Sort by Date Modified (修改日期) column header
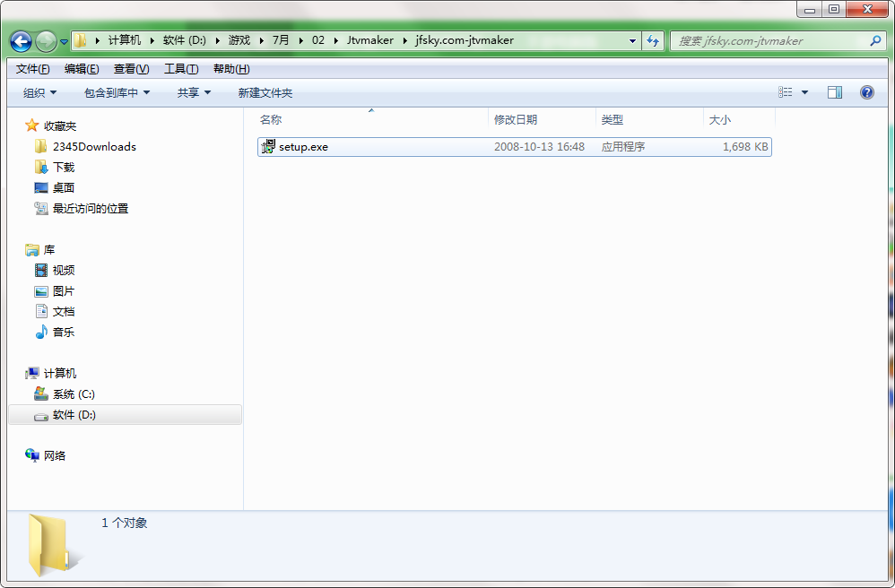This screenshot has height=588, width=895. (x=516, y=119)
